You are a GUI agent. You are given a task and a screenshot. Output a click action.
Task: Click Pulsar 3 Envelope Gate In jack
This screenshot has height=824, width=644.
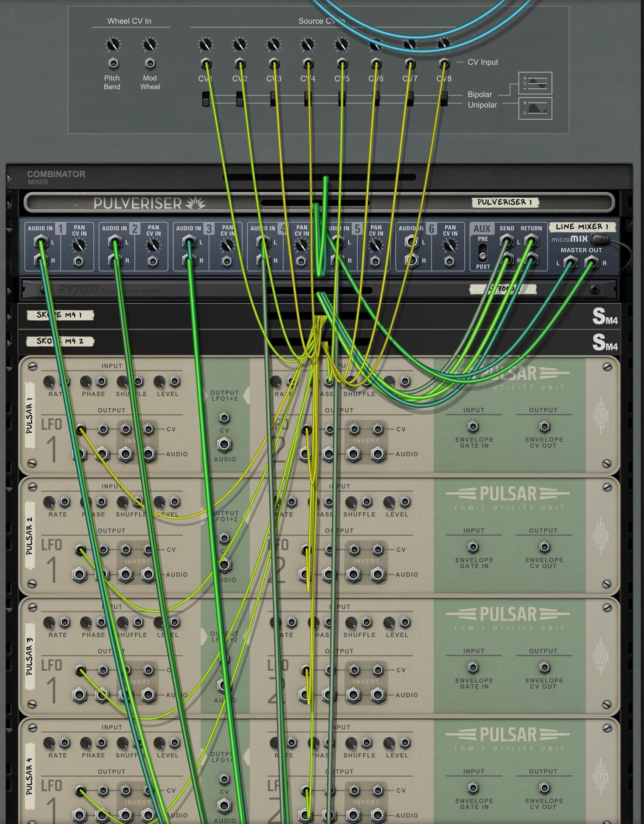[x=473, y=667]
